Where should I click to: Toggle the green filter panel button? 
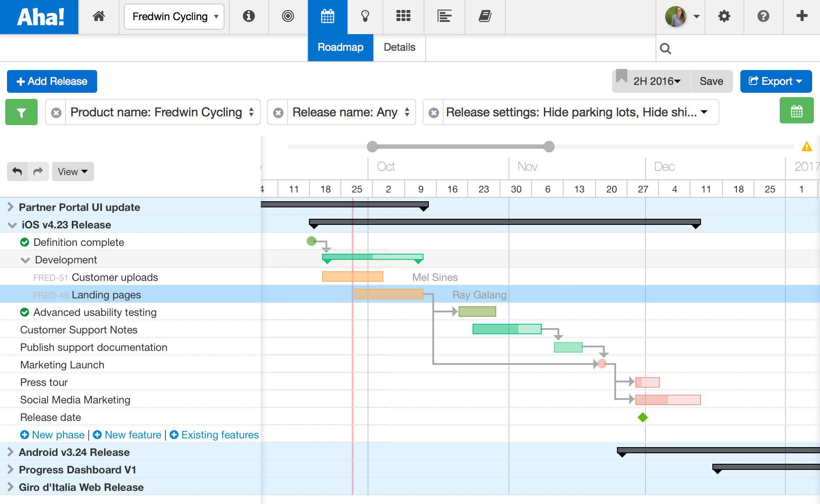[21, 112]
